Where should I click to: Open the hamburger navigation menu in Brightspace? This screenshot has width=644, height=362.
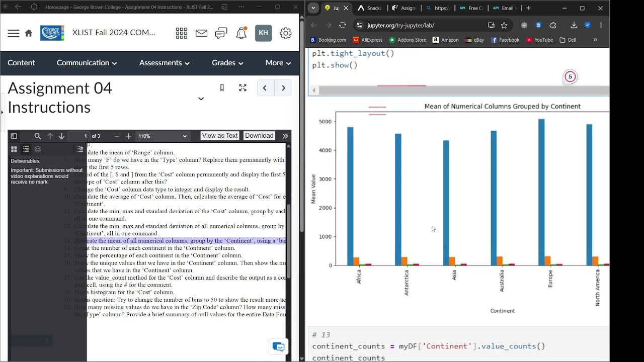(14, 33)
